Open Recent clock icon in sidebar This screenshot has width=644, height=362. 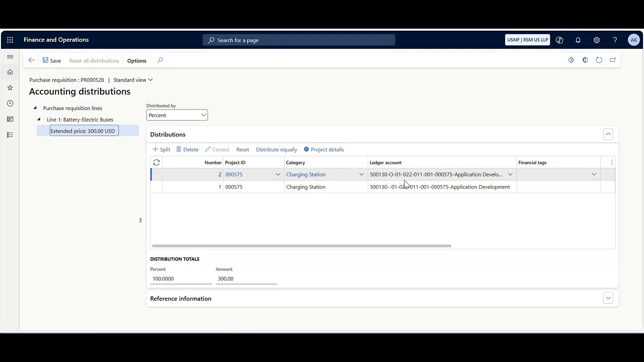pos(10,103)
